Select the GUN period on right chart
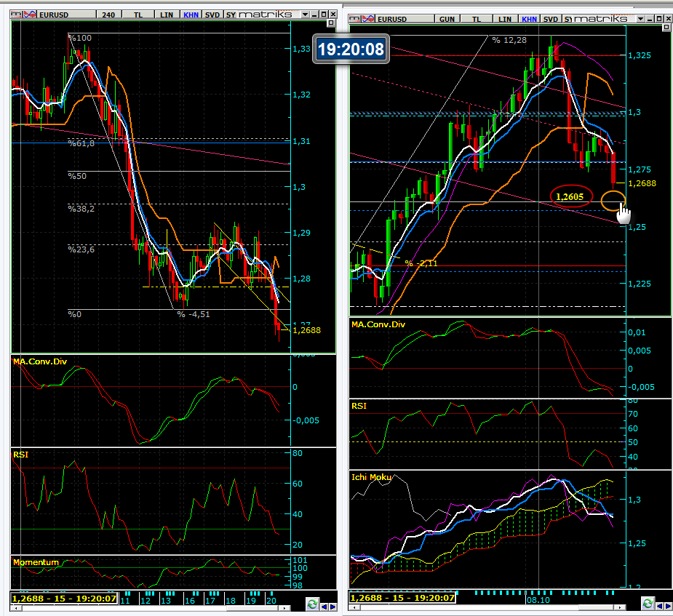Viewport: 673px width, 616px height. point(446,19)
